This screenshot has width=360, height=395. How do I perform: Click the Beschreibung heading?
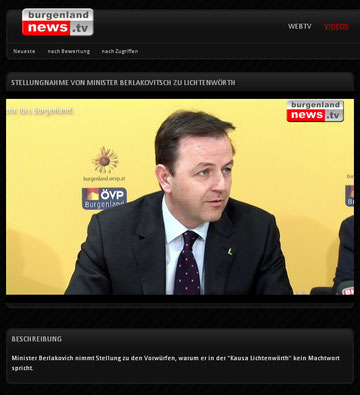tap(37, 339)
